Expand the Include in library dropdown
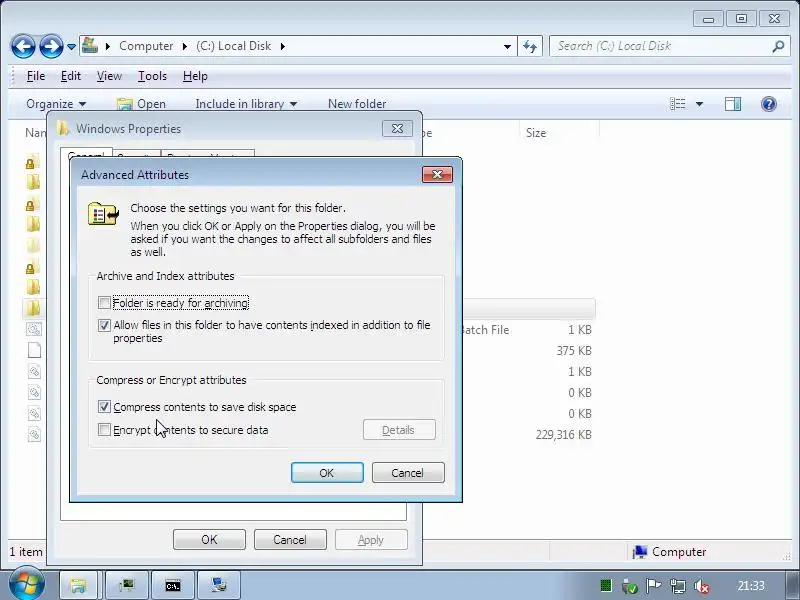The height and width of the screenshot is (600, 800). tap(246, 104)
